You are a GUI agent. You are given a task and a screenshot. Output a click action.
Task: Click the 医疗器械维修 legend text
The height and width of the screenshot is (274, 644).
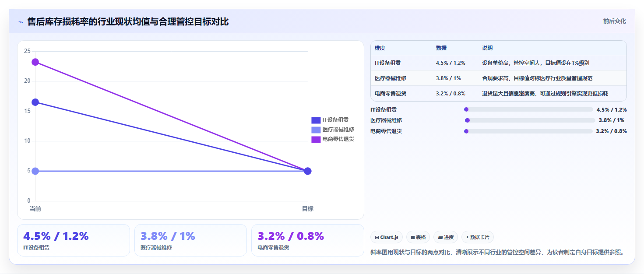pyautogui.click(x=338, y=130)
